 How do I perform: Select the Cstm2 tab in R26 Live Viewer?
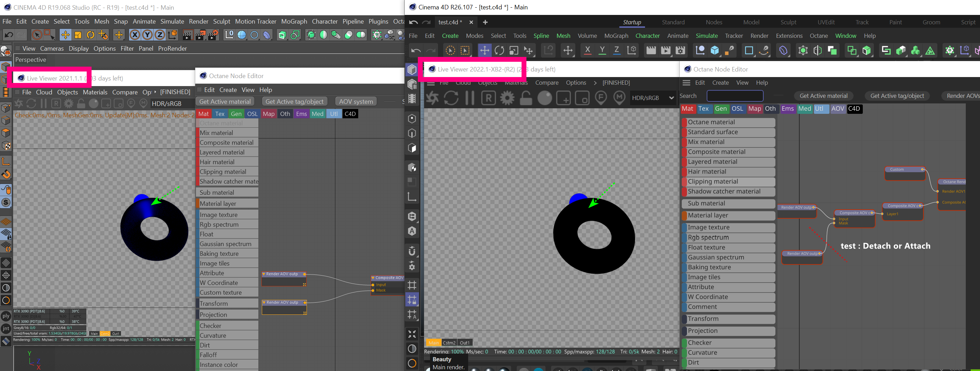[x=449, y=343]
